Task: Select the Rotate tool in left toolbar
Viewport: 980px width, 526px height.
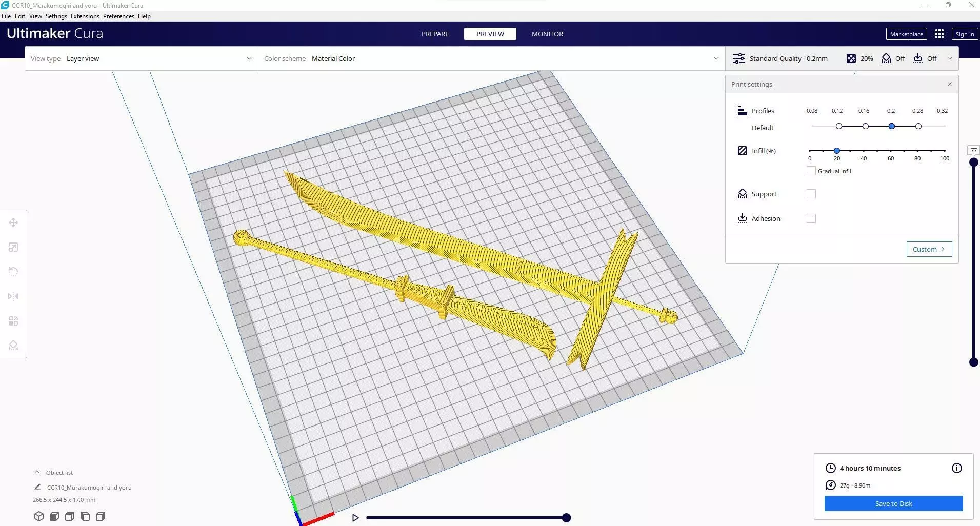Action: [x=13, y=272]
